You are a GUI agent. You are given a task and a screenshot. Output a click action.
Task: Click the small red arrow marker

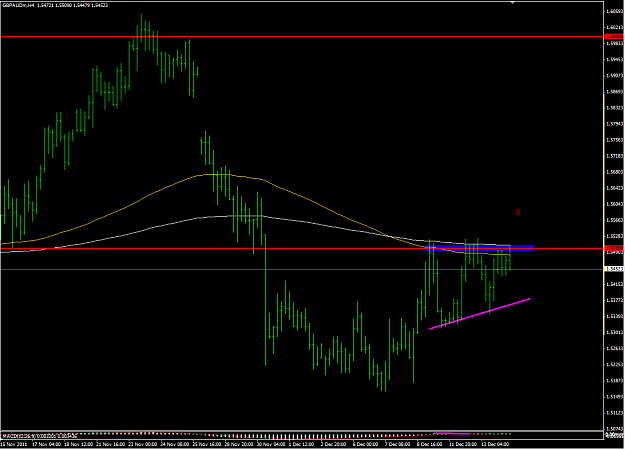coord(518,212)
